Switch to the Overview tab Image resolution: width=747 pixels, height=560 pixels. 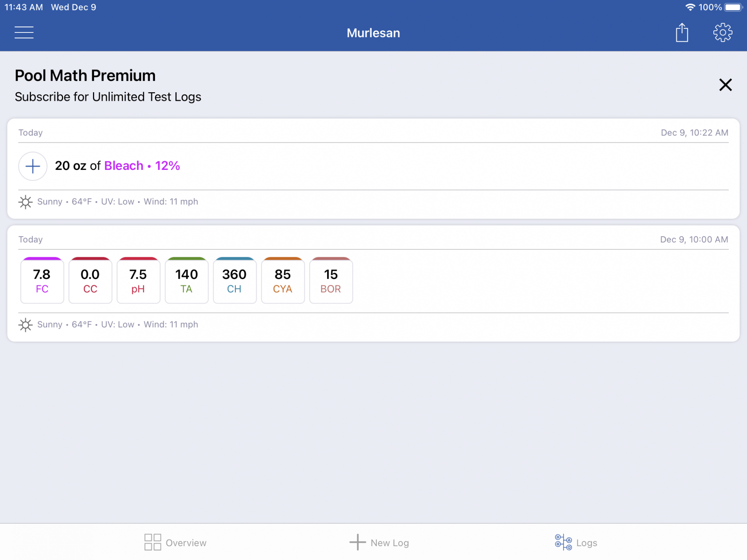(x=175, y=542)
